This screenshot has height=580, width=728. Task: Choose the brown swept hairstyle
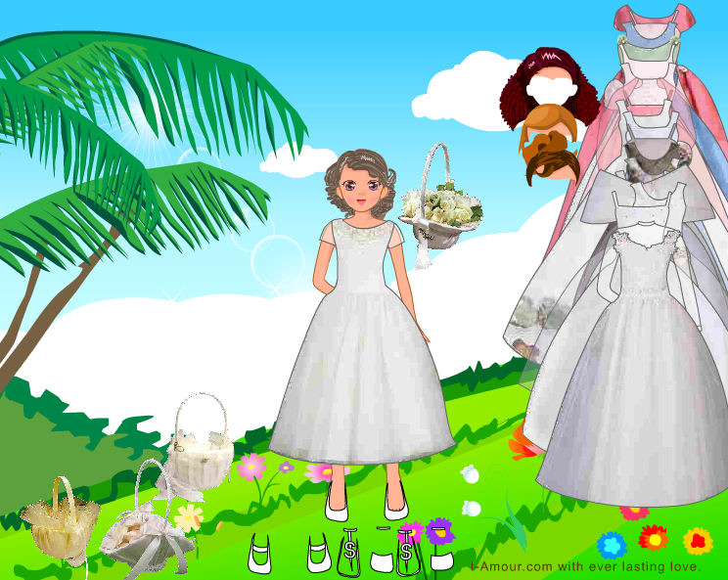[550, 163]
